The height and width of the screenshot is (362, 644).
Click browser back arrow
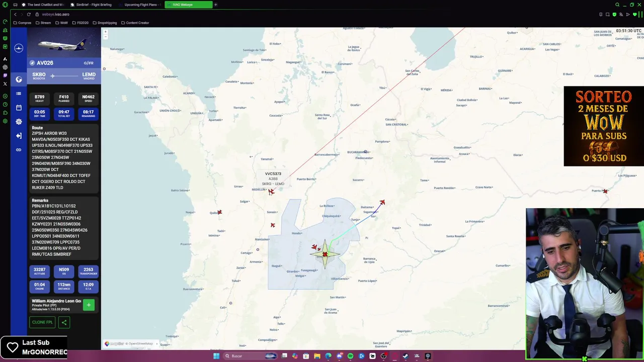tap(15, 14)
